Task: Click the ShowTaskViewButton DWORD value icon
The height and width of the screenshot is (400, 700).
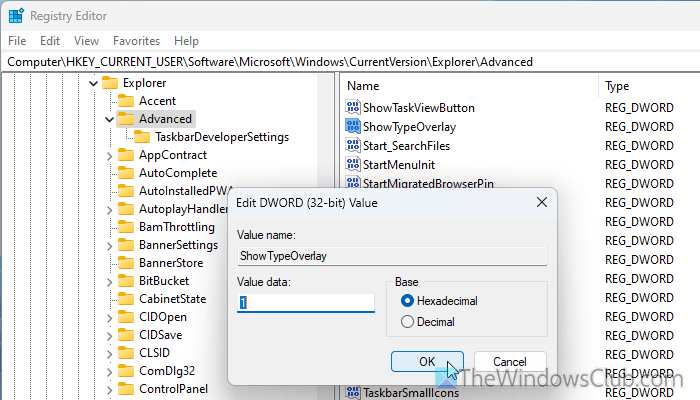Action: [x=353, y=107]
